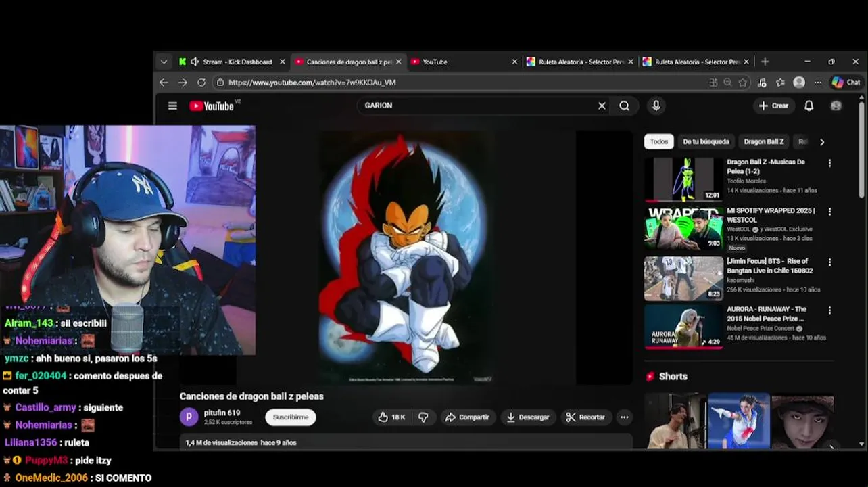
Task: Open the pitufin 619 channel avatar
Action: click(189, 417)
